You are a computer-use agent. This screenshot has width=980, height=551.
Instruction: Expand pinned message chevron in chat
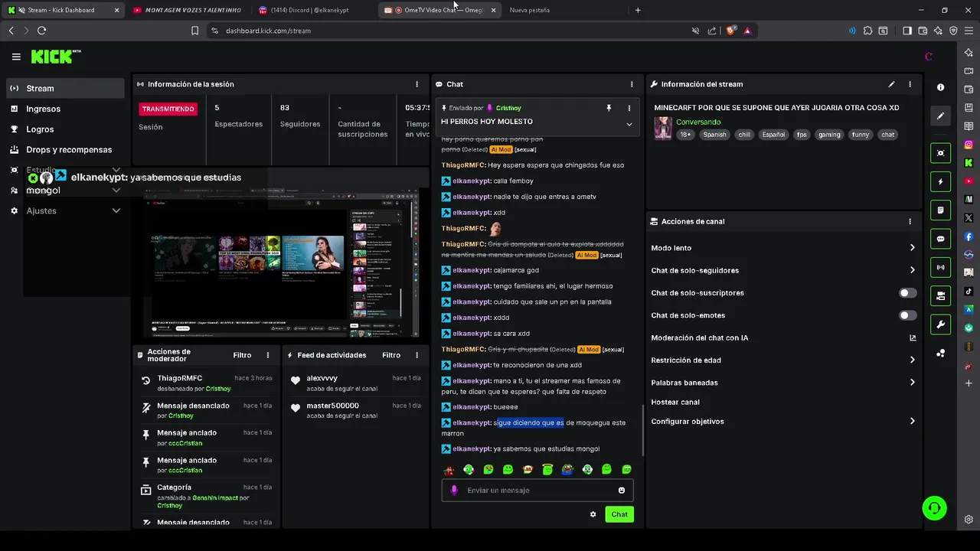pos(629,124)
